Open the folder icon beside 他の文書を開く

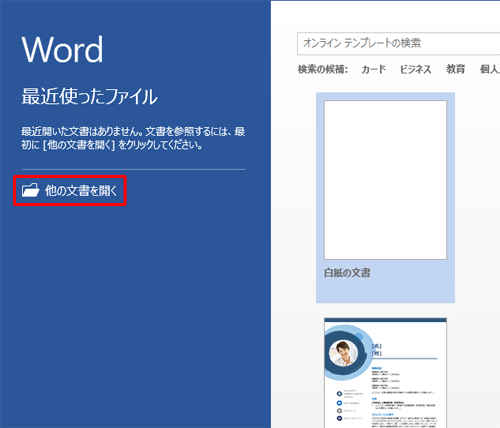click(30, 190)
